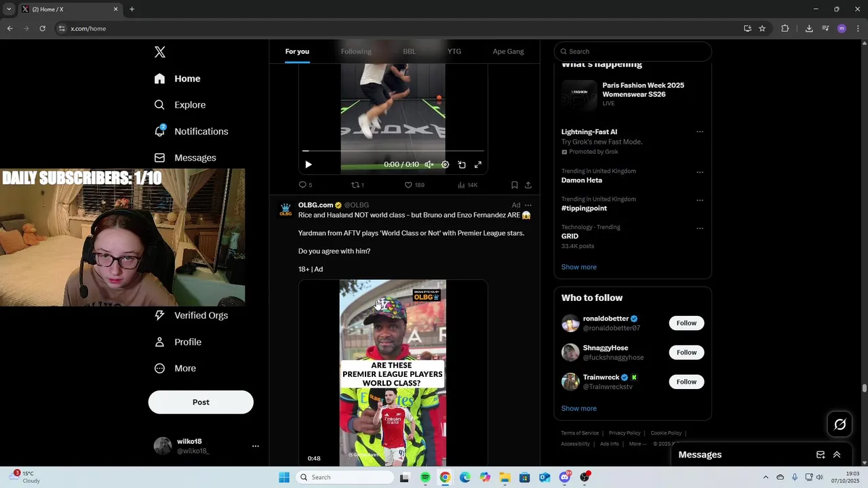Viewport: 868px width, 488px height.
Task: Open Messages from sidebar
Action: point(185,158)
